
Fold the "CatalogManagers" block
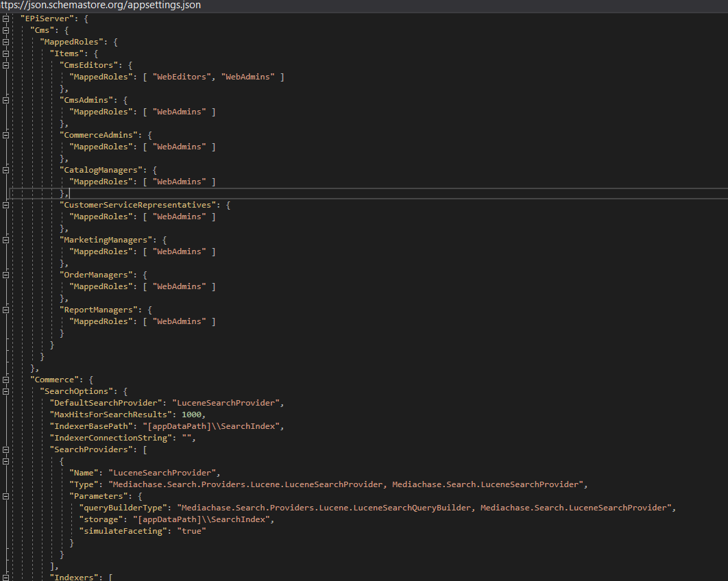[x=5, y=170]
